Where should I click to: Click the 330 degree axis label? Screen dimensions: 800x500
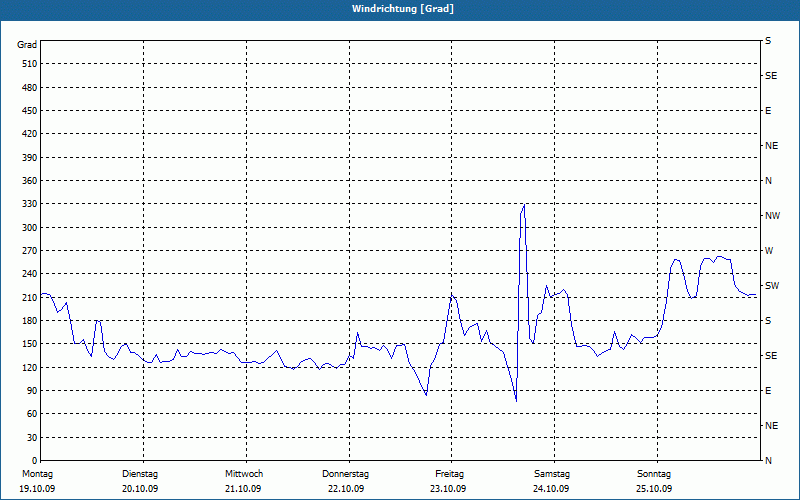[29, 204]
